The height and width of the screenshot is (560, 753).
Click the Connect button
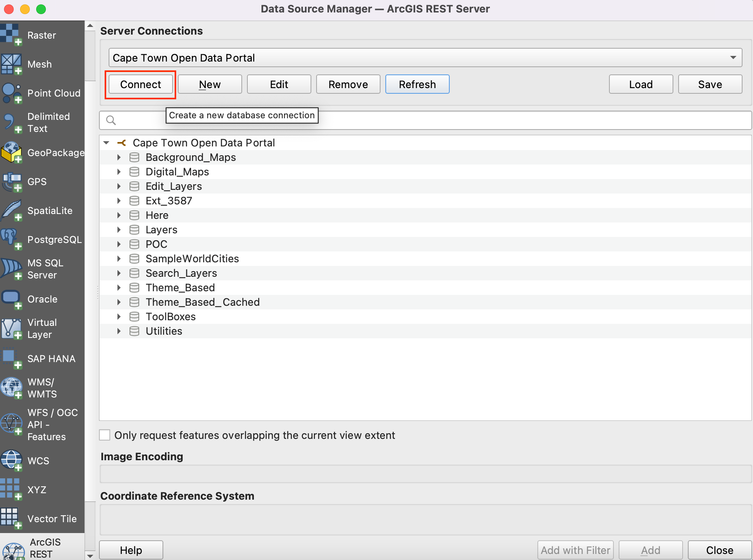(x=140, y=84)
